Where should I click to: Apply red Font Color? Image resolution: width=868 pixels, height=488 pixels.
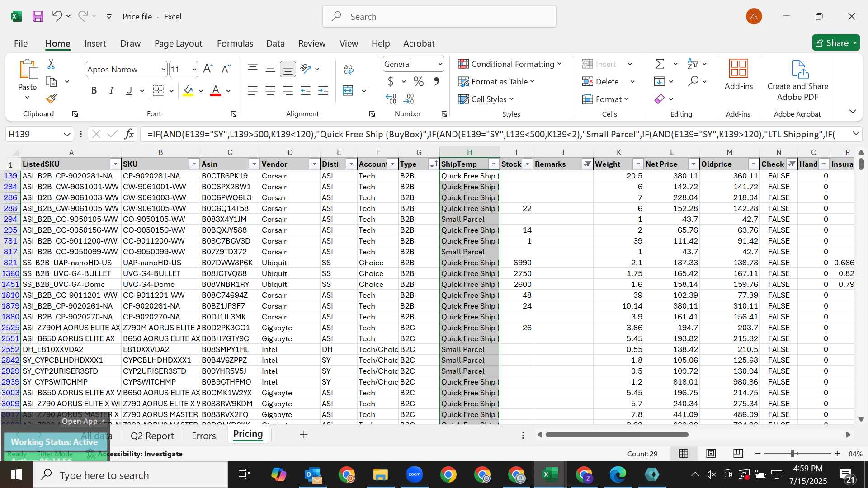click(x=216, y=91)
